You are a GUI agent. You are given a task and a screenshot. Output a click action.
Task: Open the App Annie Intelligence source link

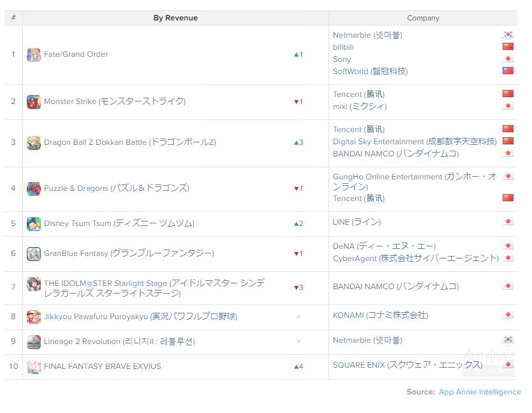click(480, 392)
